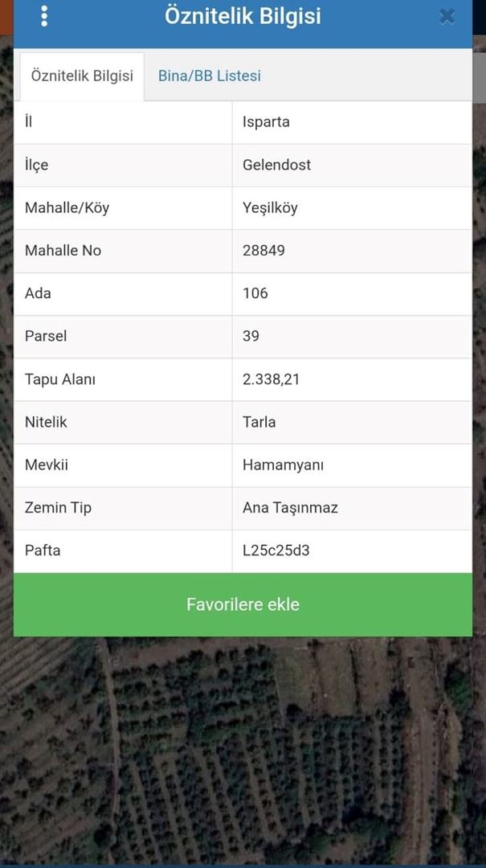Close the Öznitelik Bilgisi dialog
This screenshot has width=486, height=868.
coord(447,16)
